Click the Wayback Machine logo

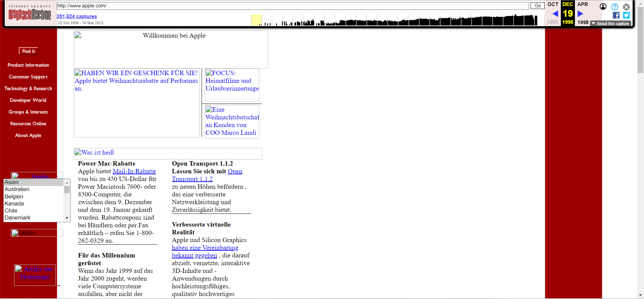coord(30,13)
